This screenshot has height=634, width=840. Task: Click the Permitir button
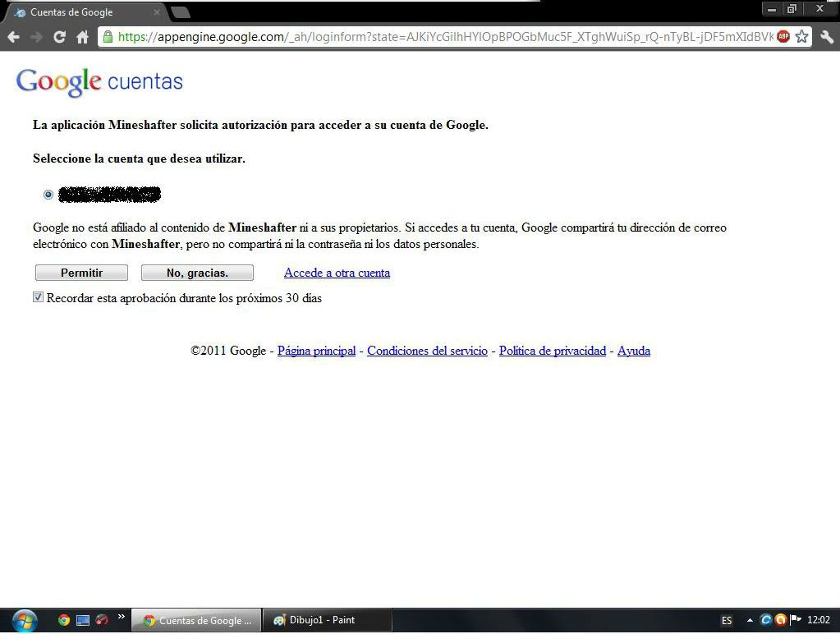point(81,273)
